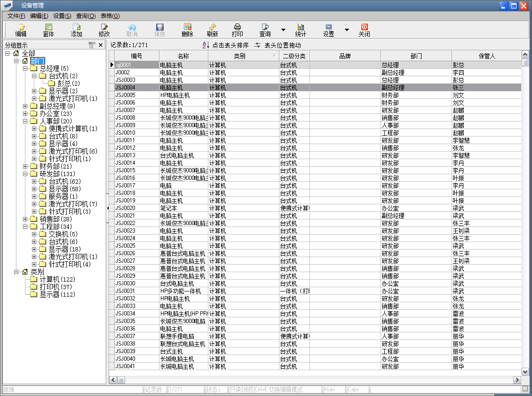Expand the 销售部 (28) tree node
This screenshot has height=396, width=532.
click(25, 219)
